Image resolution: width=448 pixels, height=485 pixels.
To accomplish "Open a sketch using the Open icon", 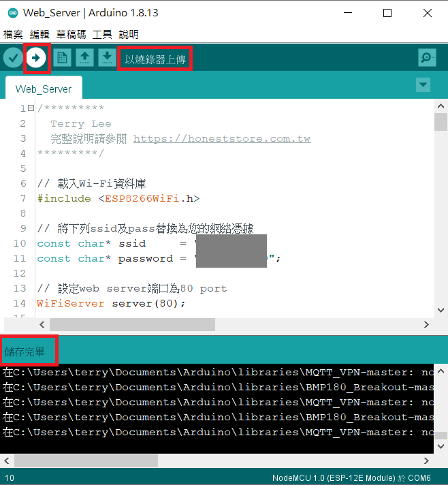I will [x=84, y=58].
